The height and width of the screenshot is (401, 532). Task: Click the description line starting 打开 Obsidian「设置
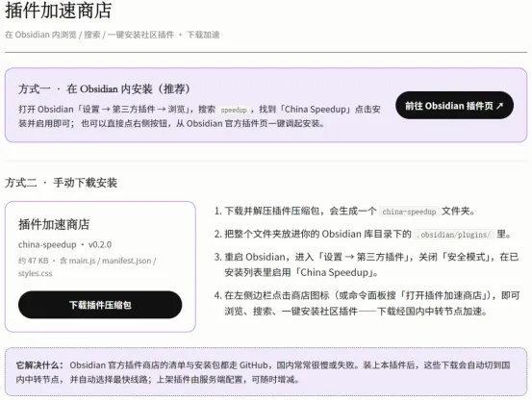point(199,110)
